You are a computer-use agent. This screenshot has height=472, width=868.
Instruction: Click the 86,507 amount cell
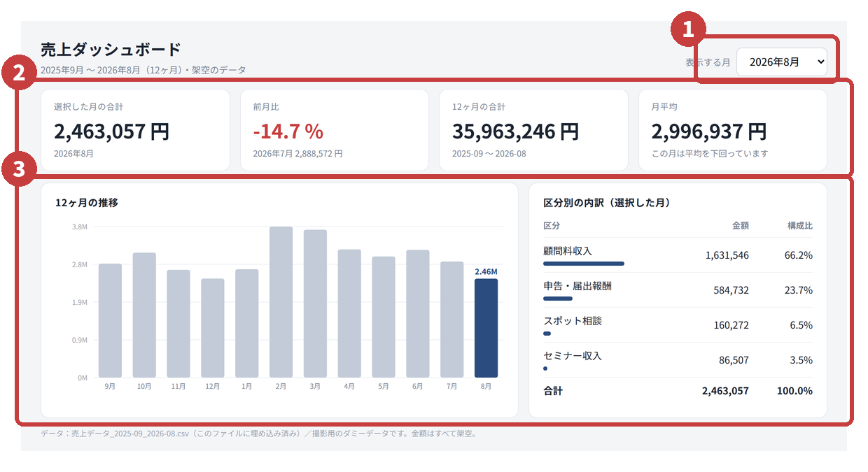pos(734,360)
